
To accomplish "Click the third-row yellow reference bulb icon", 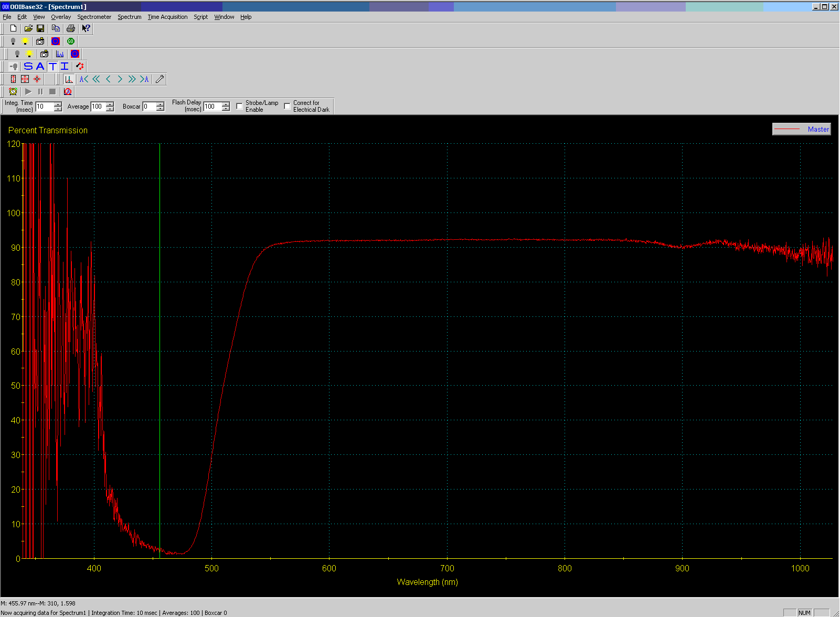I will (x=29, y=54).
